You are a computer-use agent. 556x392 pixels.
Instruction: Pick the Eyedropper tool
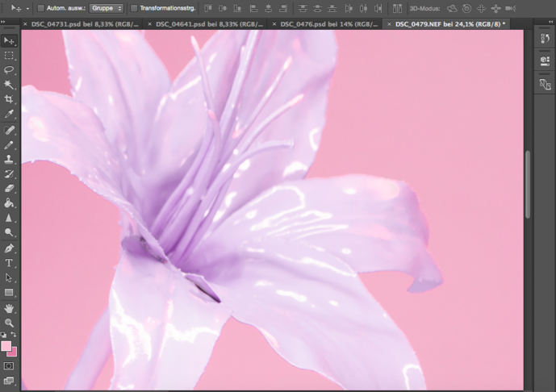(10, 115)
